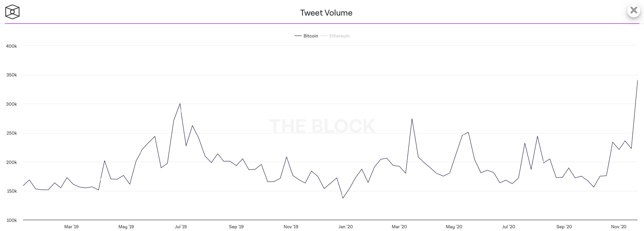Click the 250k y-axis label

(x=12, y=133)
